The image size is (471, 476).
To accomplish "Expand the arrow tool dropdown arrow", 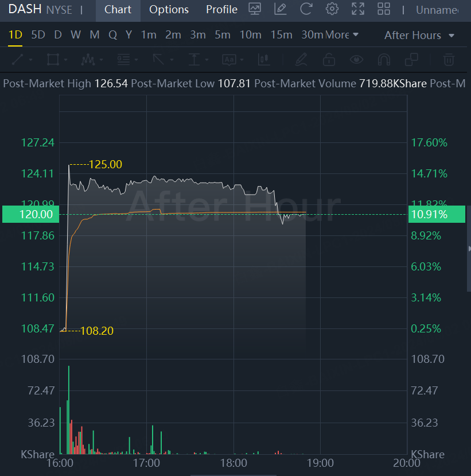I will coord(172,60).
